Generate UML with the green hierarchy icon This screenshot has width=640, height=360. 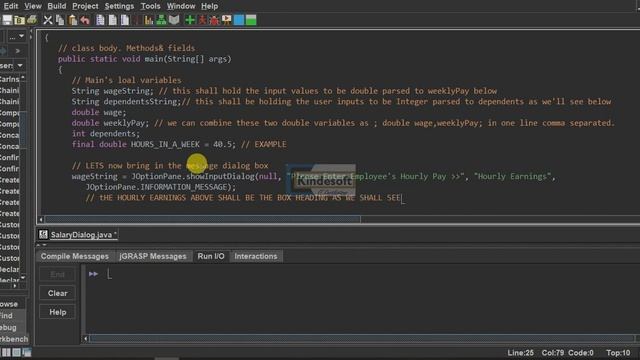(x=161, y=20)
